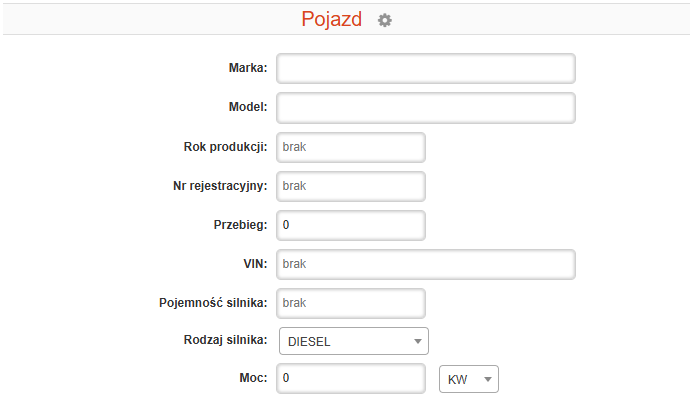Select the Rok produkcji field
The width and height of the screenshot is (695, 400).
(351, 147)
